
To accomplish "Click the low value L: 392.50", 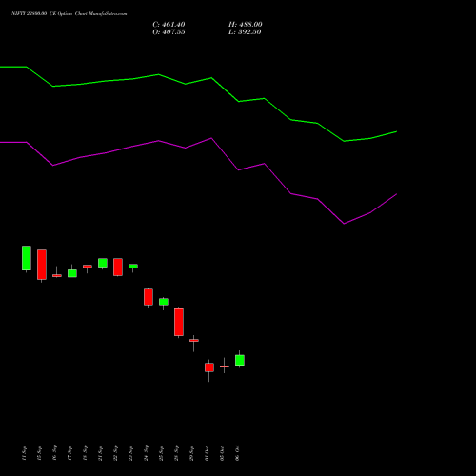I will click(245, 32).
